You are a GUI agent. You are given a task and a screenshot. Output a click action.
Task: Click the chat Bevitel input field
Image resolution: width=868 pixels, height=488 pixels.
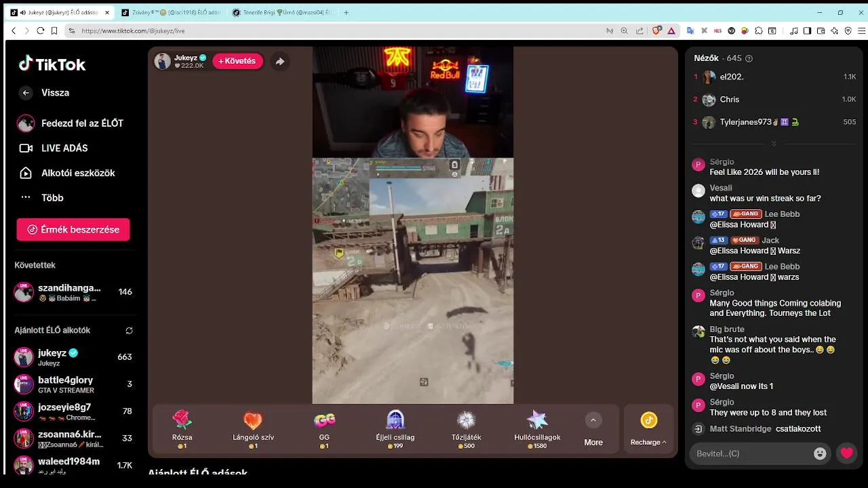pos(753,453)
